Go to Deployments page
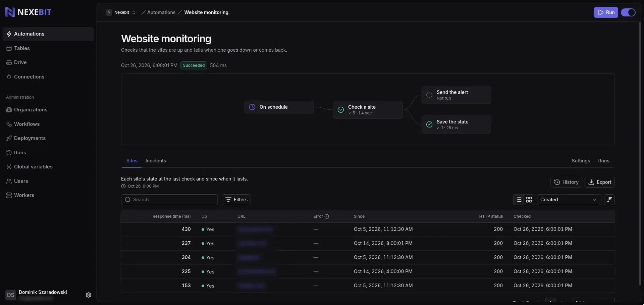 point(48,138)
